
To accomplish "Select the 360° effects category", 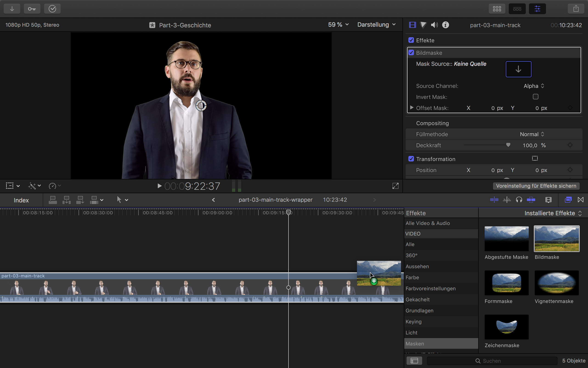I will [x=441, y=255].
